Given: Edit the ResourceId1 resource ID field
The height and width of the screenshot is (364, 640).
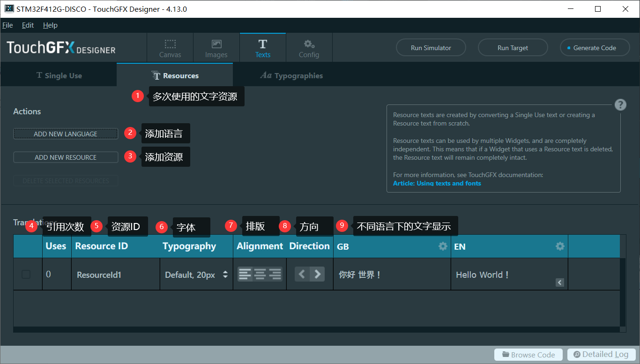Looking at the screenshot, I should click(116, 275).
